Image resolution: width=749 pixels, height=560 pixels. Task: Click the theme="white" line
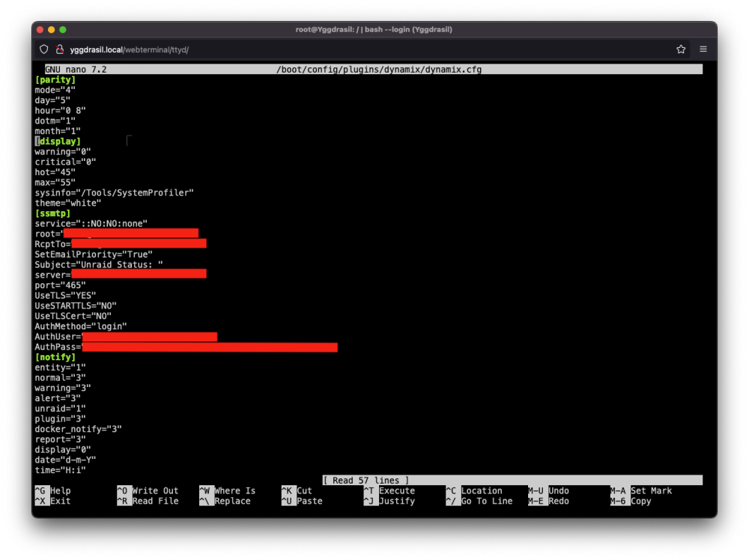[x=68, y=203]
